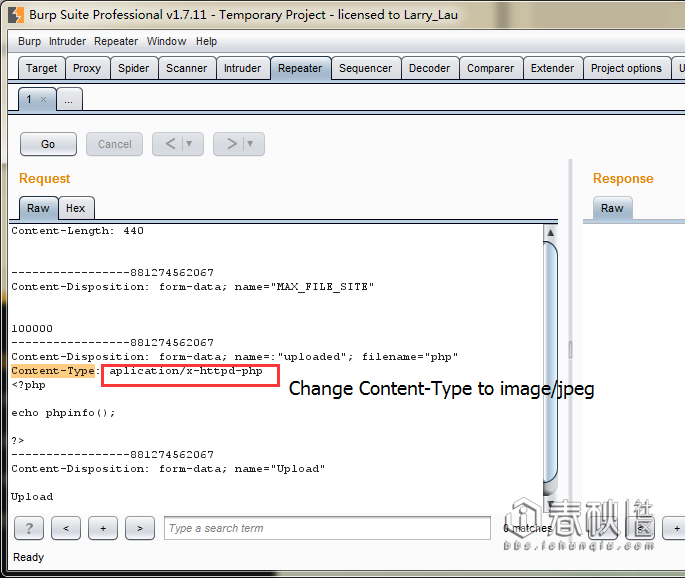
Task: Switch to the Target tab
Action: [x=42, y=68]
